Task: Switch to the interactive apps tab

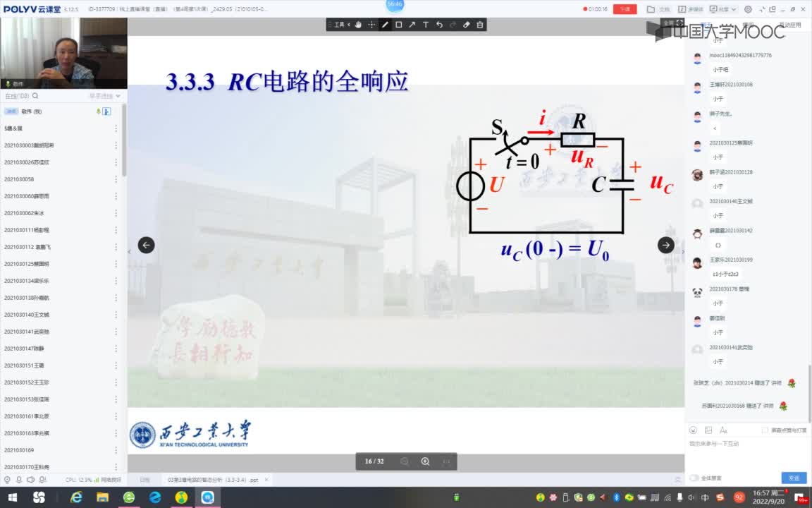Action: tap(789, 25)
